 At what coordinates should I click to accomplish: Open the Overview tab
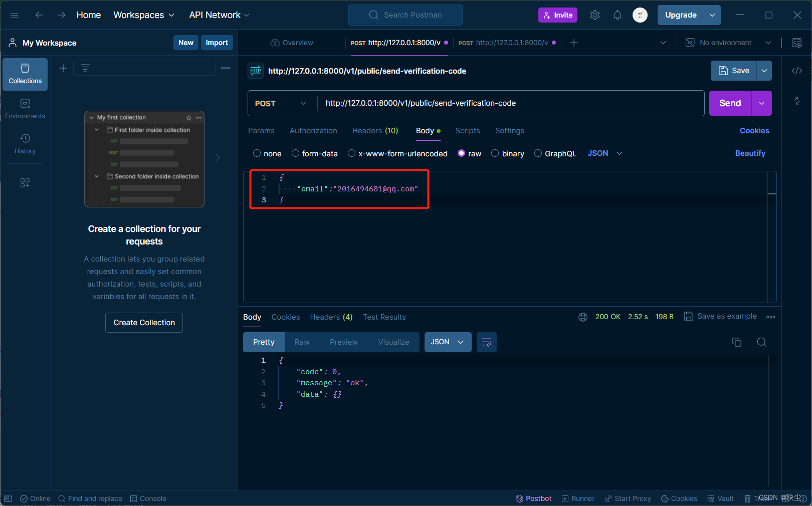point(292,43)
